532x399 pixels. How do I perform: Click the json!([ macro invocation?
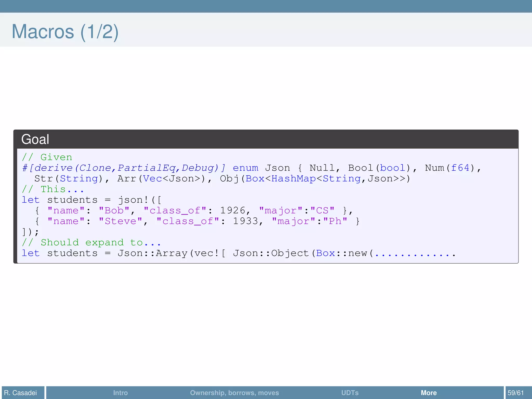click(139, 200)
